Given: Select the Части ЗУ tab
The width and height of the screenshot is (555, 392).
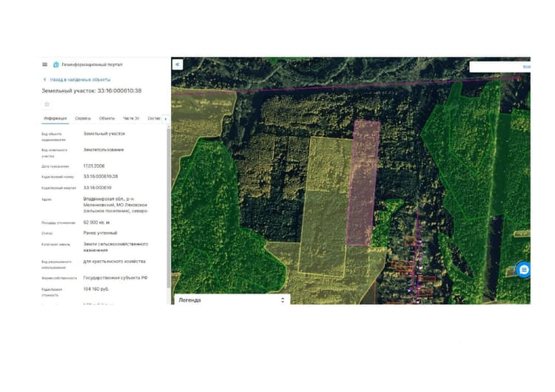Looking at the screenshot, I should coord(131,118).
